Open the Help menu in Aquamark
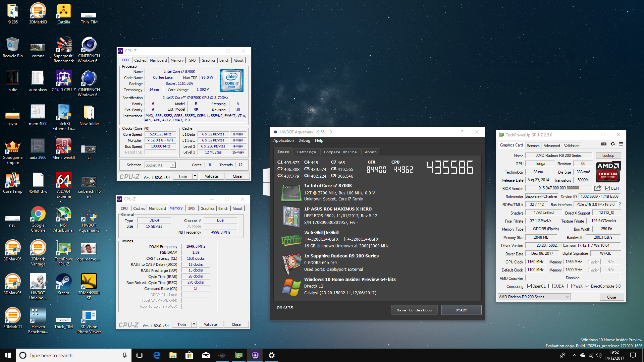This screenshot has width=644, height=362. (319, 140)
